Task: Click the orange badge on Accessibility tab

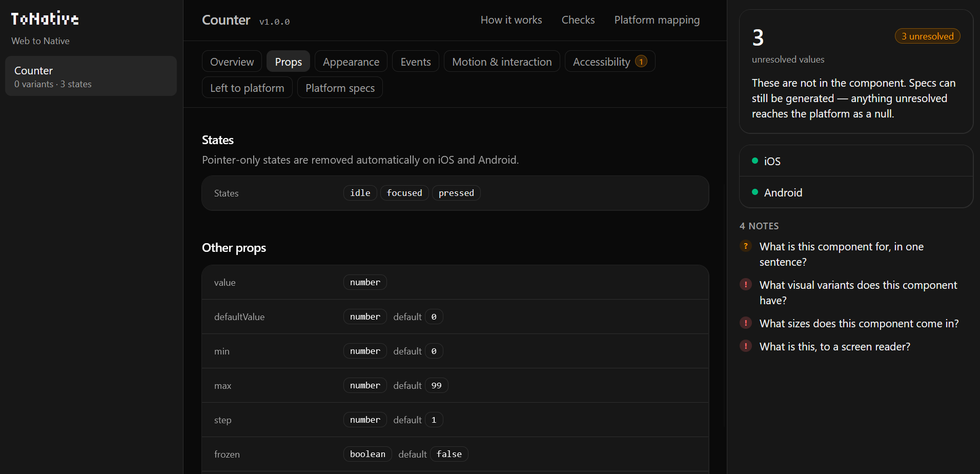Action: point(641,62)
